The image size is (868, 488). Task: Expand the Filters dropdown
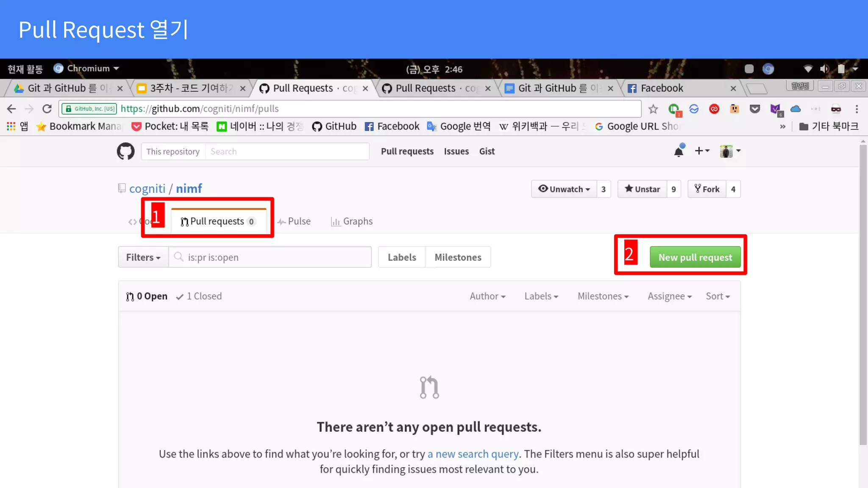(x=143, y=257)
